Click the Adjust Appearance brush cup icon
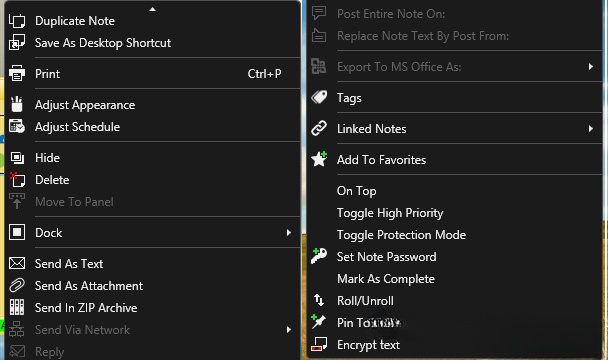 [17, 105]
